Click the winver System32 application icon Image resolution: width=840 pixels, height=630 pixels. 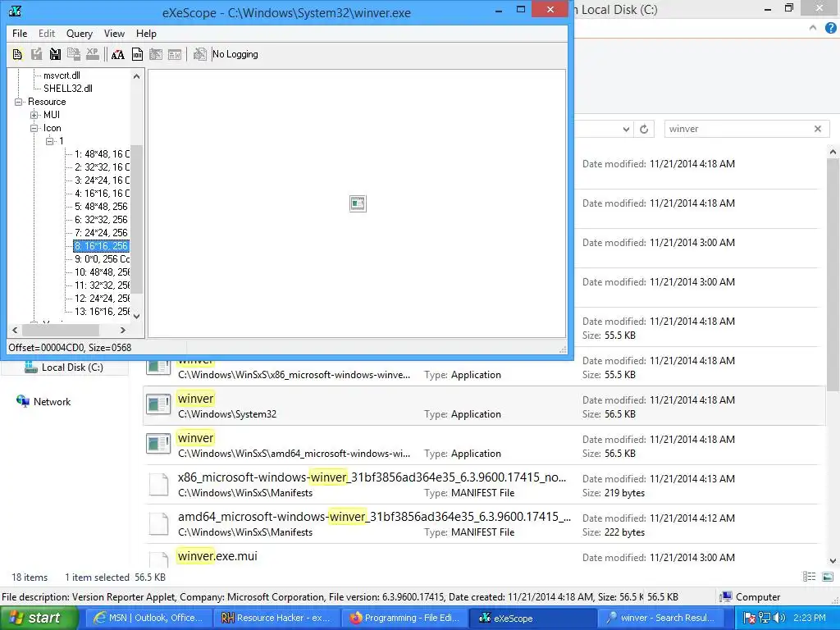click(x=158, y=405)
